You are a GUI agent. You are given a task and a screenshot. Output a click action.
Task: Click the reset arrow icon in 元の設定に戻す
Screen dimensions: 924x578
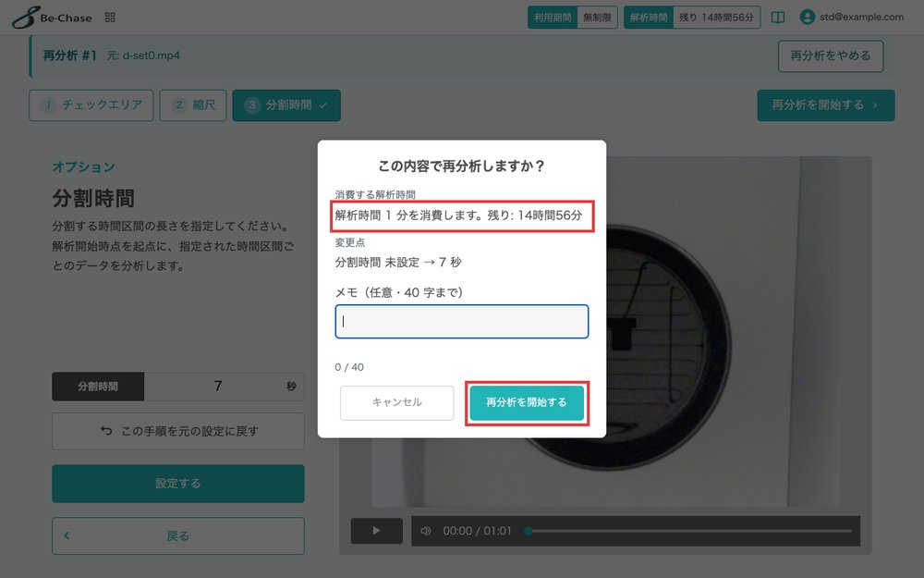(x=106, y=431)
